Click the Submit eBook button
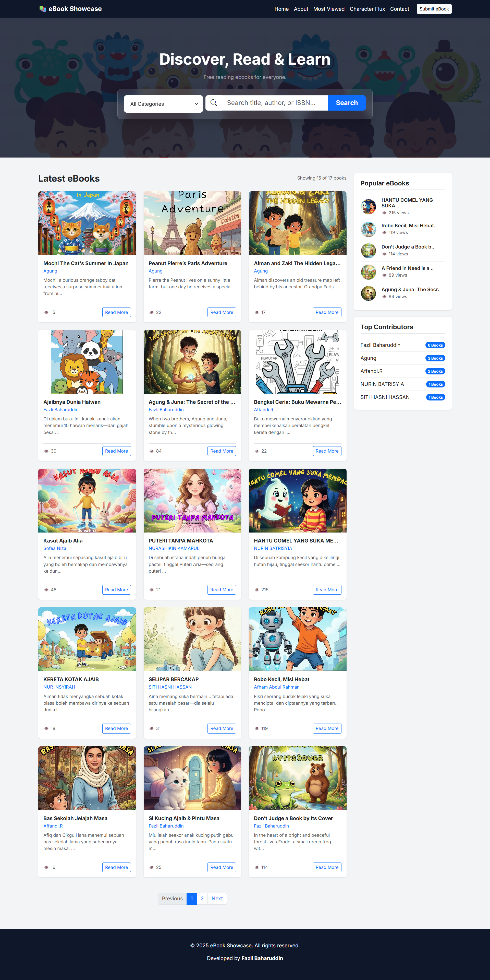Image resolution: width=490 pixels, height=980 pixels. 434,9
